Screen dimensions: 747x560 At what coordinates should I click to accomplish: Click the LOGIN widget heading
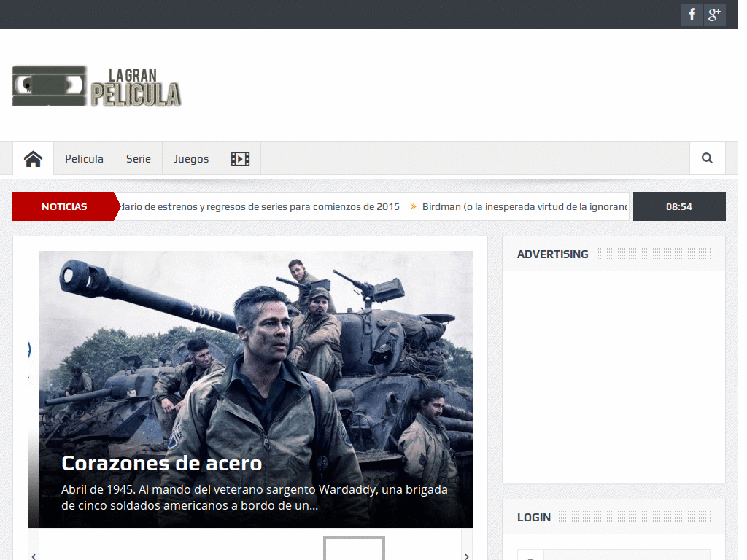coord(534,518)
